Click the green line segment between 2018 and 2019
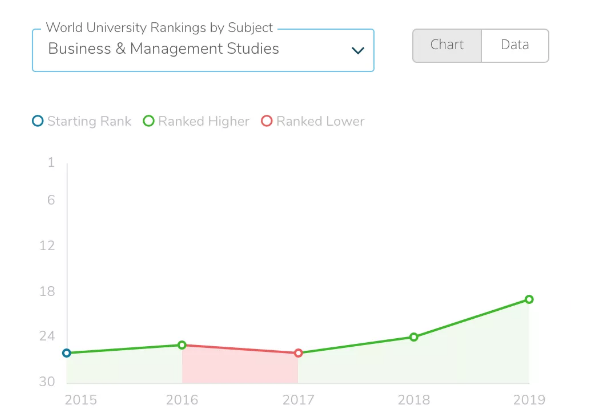 coord(471,318)
